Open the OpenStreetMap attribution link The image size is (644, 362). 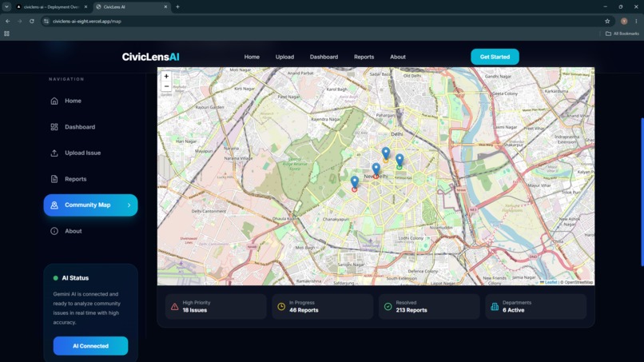(x=578, y=282)
